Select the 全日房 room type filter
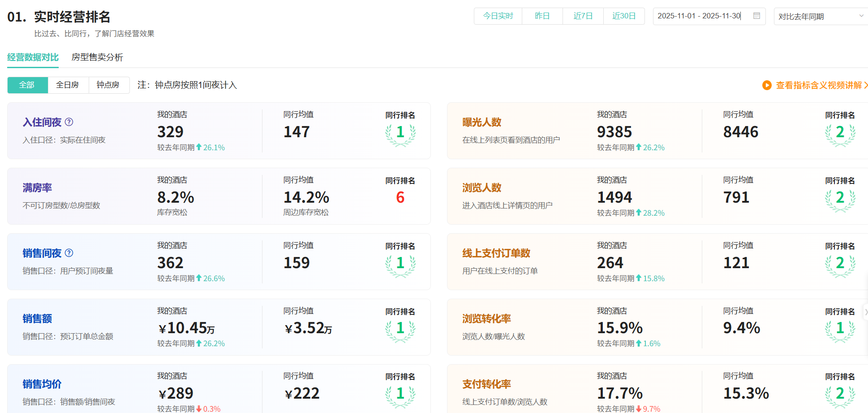868x413 pixels. click(68, 85)
